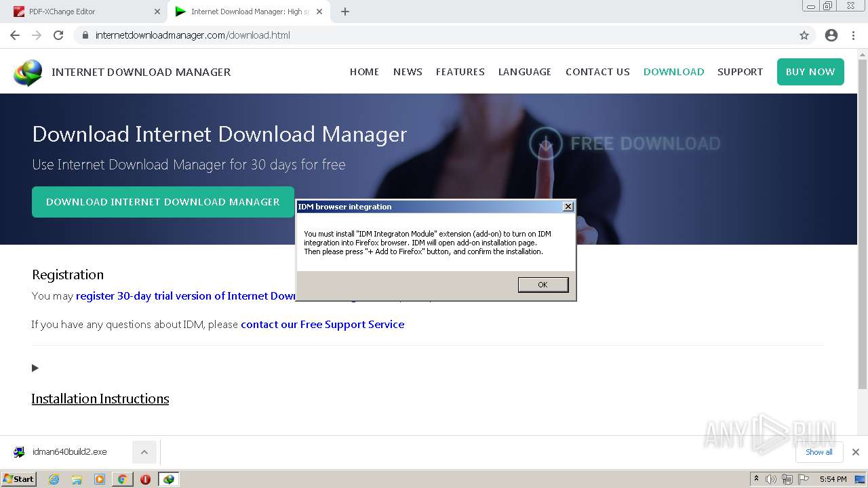Click the INTERNET DOWNLOAD MANAGER site title

pyautogui.click(x=141, y=72)
